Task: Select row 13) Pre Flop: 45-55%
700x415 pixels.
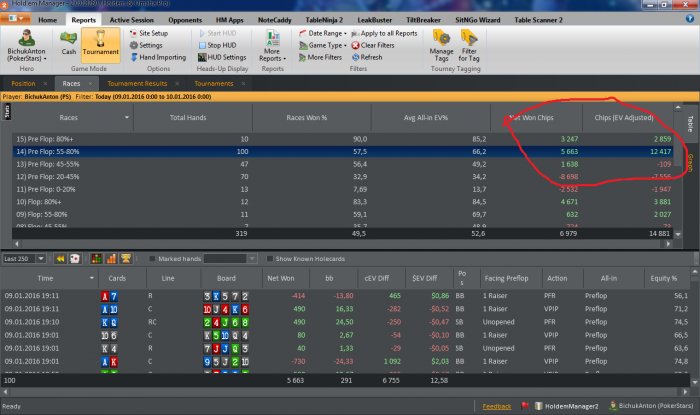Action: pyautogui.click(x=343, y=164)
